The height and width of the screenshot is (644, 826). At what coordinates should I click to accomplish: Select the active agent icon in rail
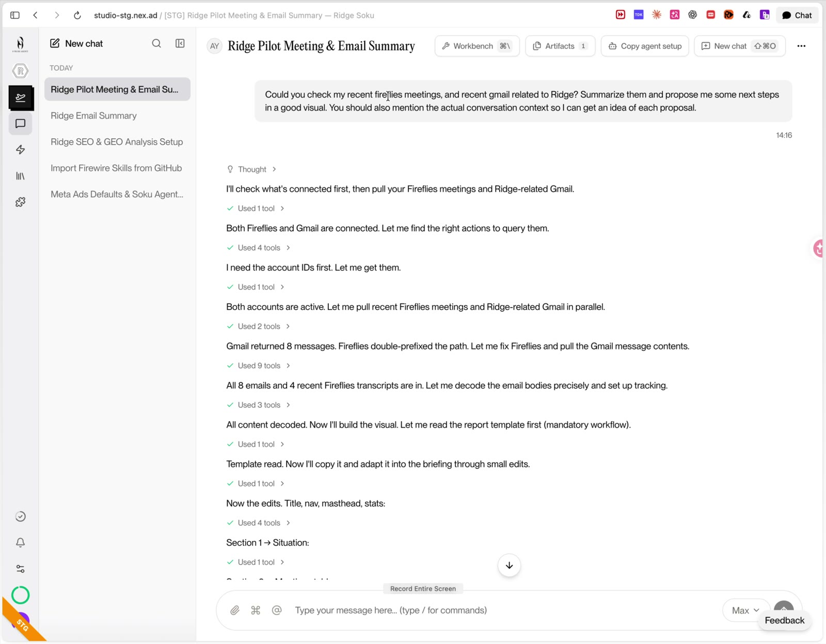point(21,98)
